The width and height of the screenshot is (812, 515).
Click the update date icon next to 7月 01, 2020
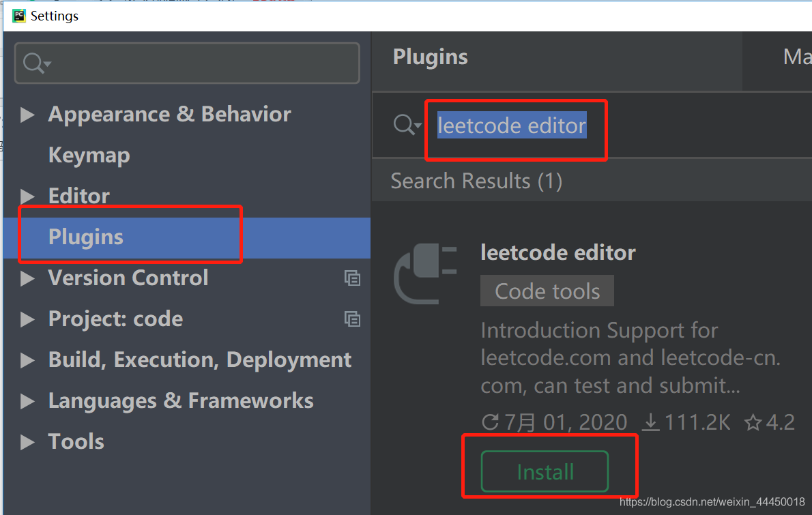click(490, 422)
